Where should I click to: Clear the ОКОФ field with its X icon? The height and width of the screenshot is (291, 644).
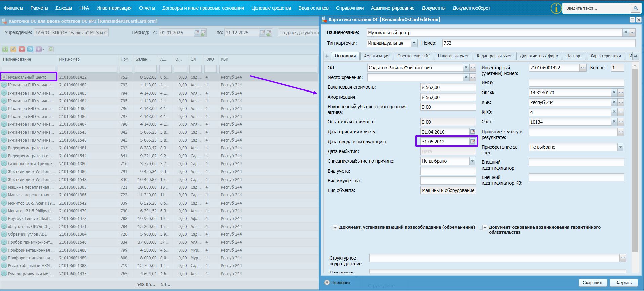click(x=614, y=92)
